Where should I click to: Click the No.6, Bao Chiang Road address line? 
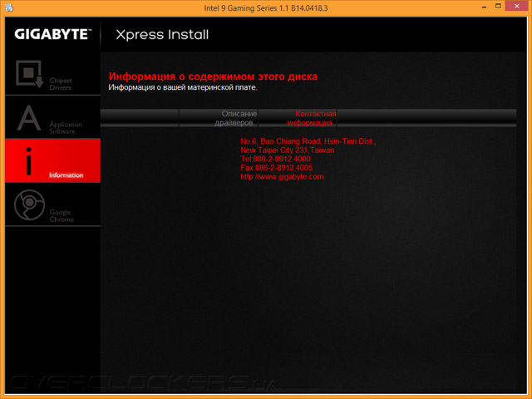pyautogui.click(x=308, y=141)
